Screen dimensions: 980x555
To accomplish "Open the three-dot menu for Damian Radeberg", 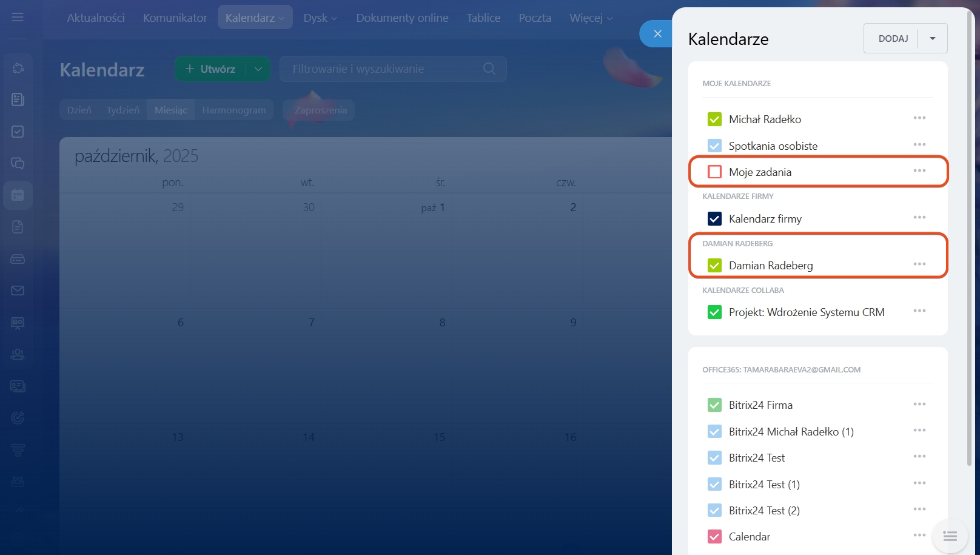I will coord(919,264).
